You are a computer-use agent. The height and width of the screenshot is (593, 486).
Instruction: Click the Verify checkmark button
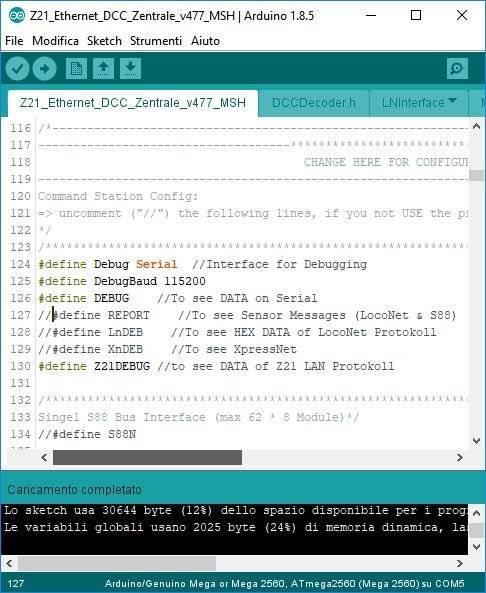click(17, 68)
